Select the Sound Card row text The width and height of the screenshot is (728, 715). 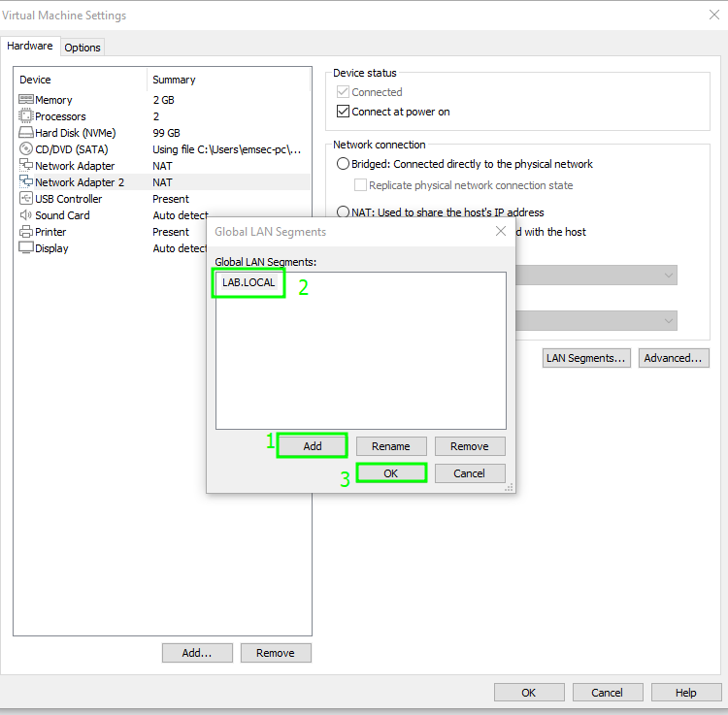(x=62, y=215)
